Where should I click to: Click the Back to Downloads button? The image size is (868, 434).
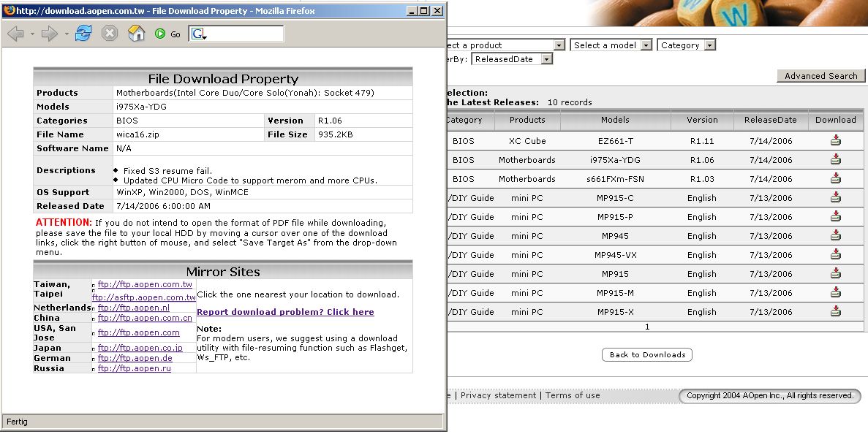point(647,355)
